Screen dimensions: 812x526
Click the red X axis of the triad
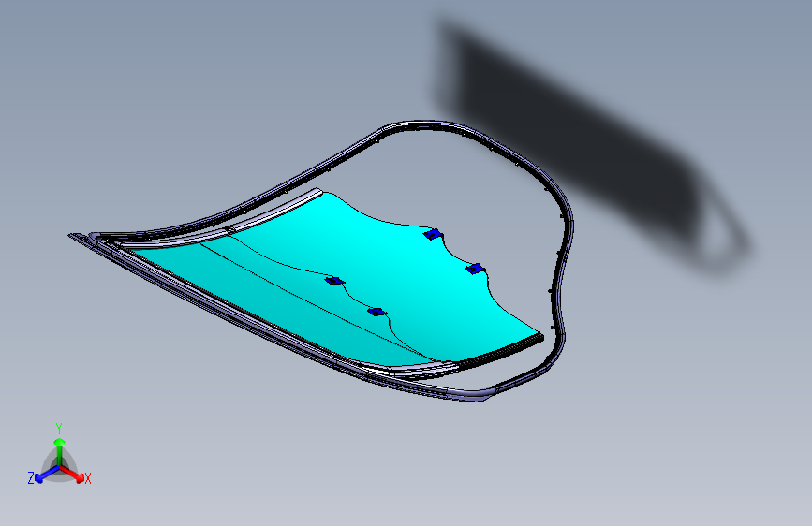click(72, 474)
